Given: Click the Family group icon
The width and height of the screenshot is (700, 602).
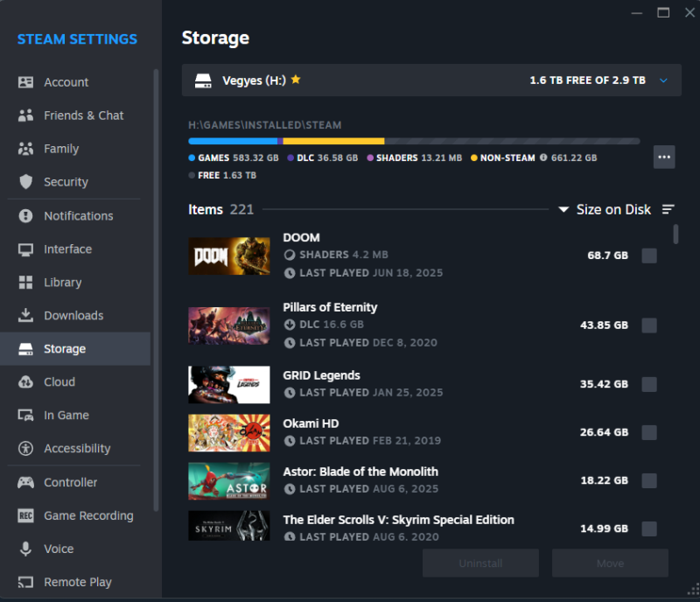Looking at the screenshot, I should coord(25,149).
